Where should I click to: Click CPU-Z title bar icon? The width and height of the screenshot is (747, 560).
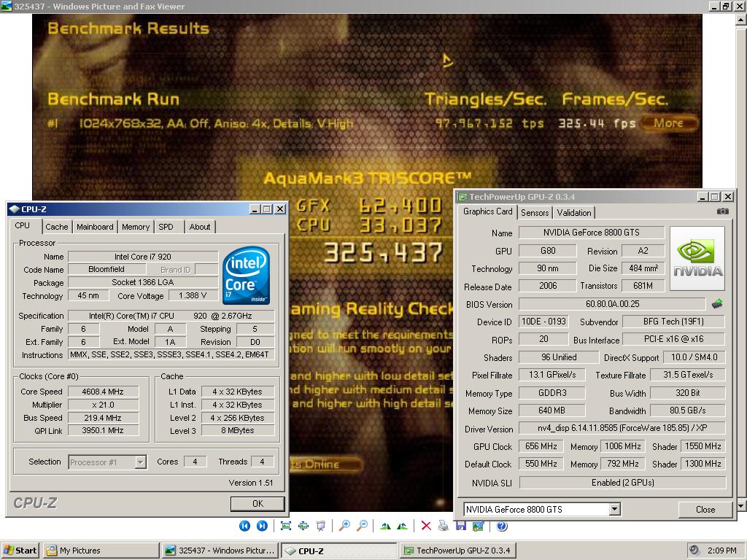pyautogui.click(x=15, y=209)
